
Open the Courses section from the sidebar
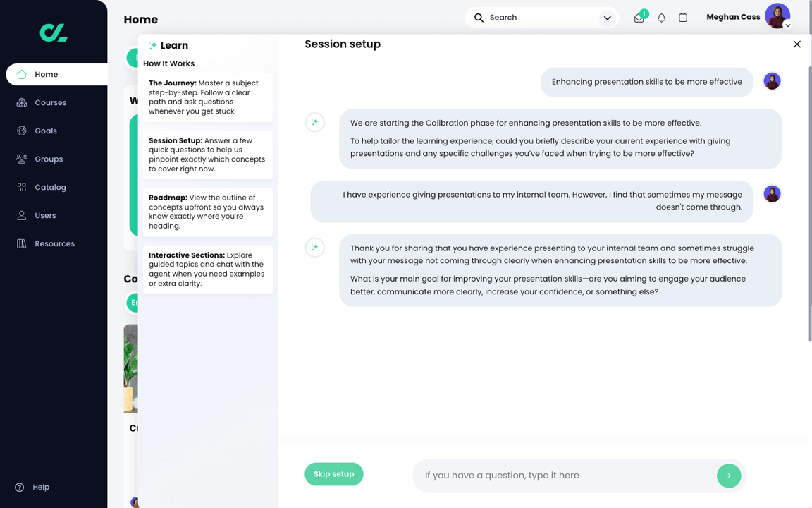(50, 102)
